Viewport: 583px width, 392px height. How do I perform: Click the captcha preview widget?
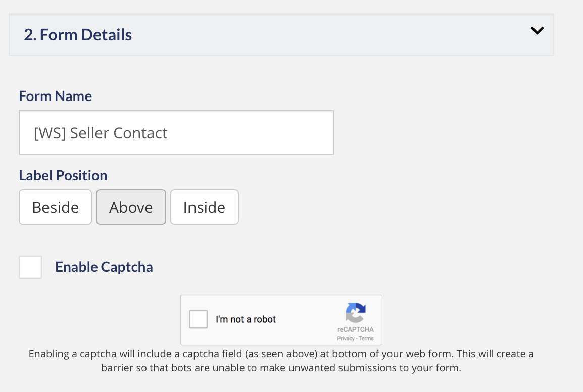(x=281, y=319)
